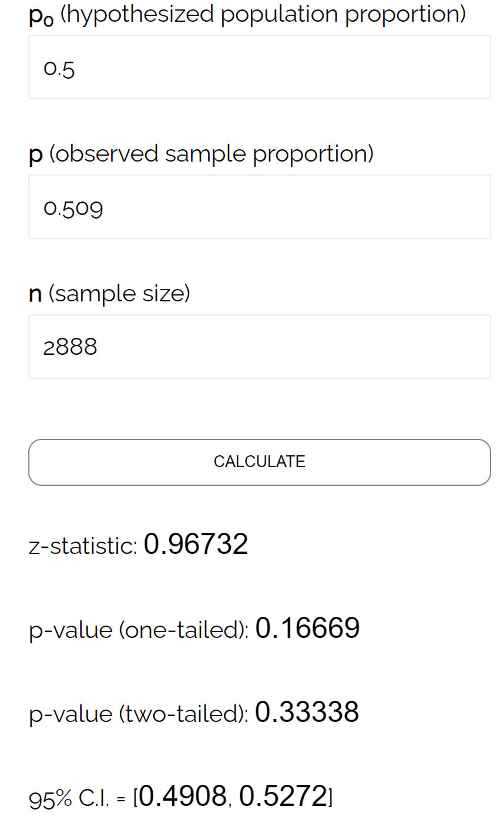Click the bold n symbol label
Screen dimensions: 504x823
click(35, 294)
